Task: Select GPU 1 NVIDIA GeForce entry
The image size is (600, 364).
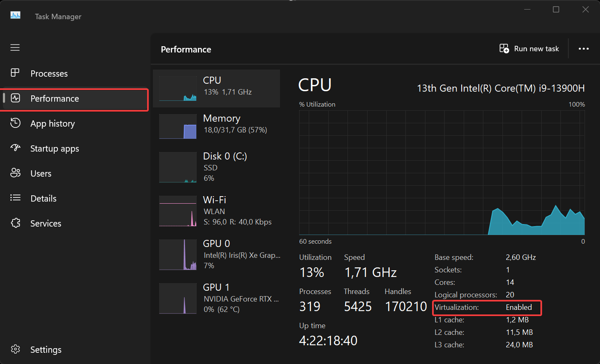Action: [216, 299]
